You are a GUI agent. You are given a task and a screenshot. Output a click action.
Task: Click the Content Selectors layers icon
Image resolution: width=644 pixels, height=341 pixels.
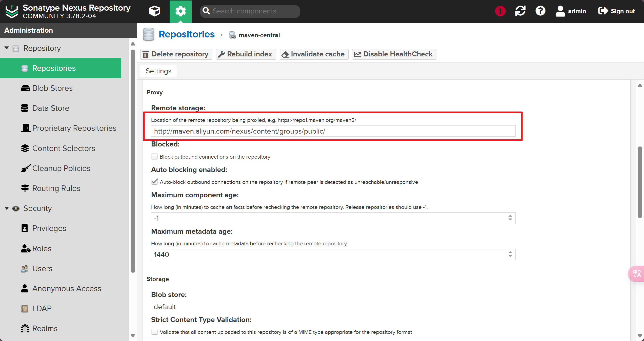click(25, 148)
